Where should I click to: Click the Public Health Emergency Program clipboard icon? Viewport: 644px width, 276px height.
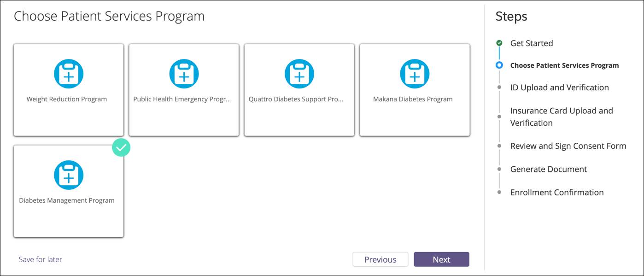pyautogui.click(x=184, y=74)
